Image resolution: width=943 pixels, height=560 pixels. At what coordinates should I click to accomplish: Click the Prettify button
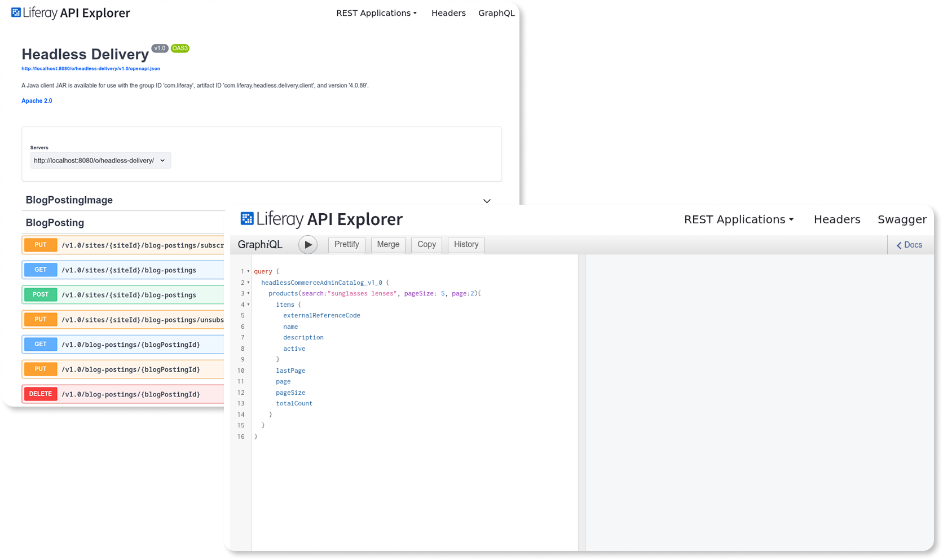click(x=347, y=244)
